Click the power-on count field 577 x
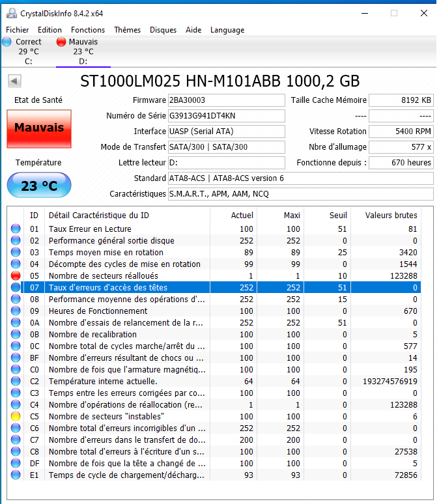 [x=401, y=147]
